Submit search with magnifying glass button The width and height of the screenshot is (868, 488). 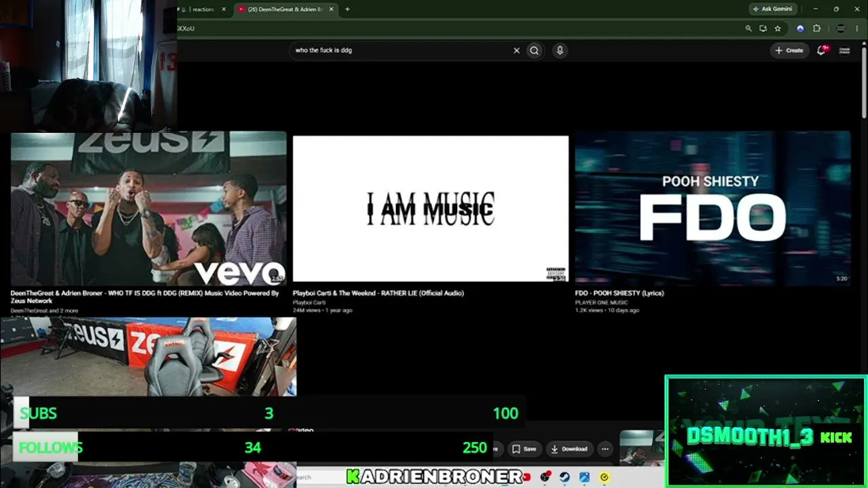pyautogui.click(x=534, y=50)
